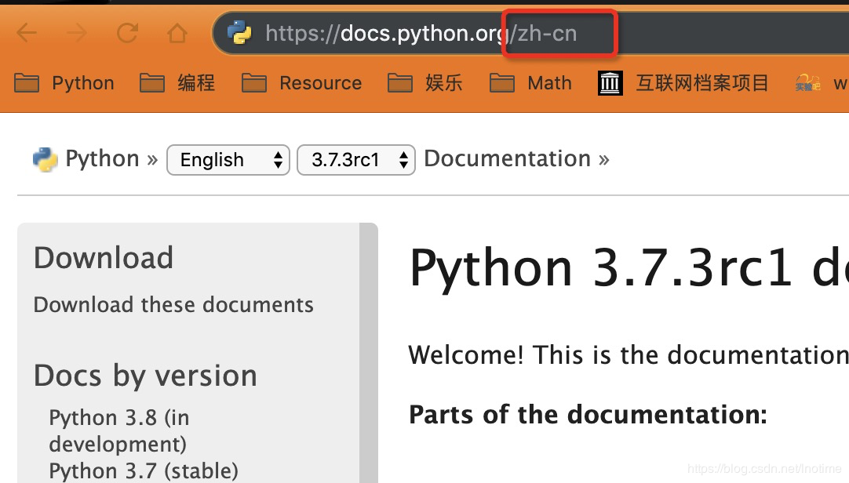Click the Download sidebar heading

103,258
